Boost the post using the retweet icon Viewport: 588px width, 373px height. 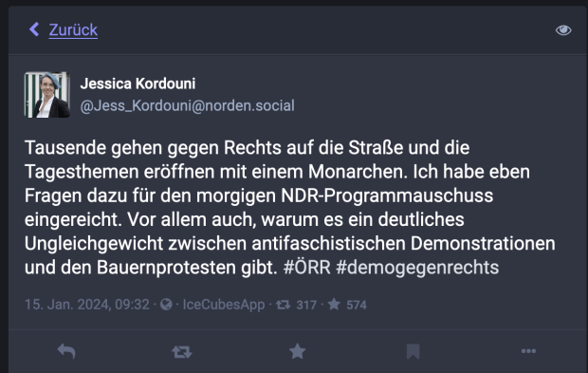182,351
